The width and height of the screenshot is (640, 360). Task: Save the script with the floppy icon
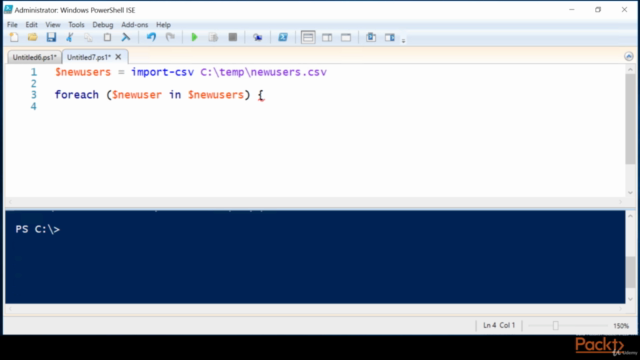coord(51,38)
